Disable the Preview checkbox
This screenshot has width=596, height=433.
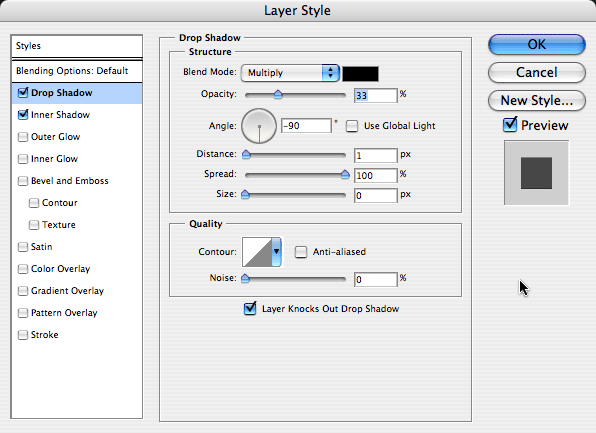[x=510, y=124]
